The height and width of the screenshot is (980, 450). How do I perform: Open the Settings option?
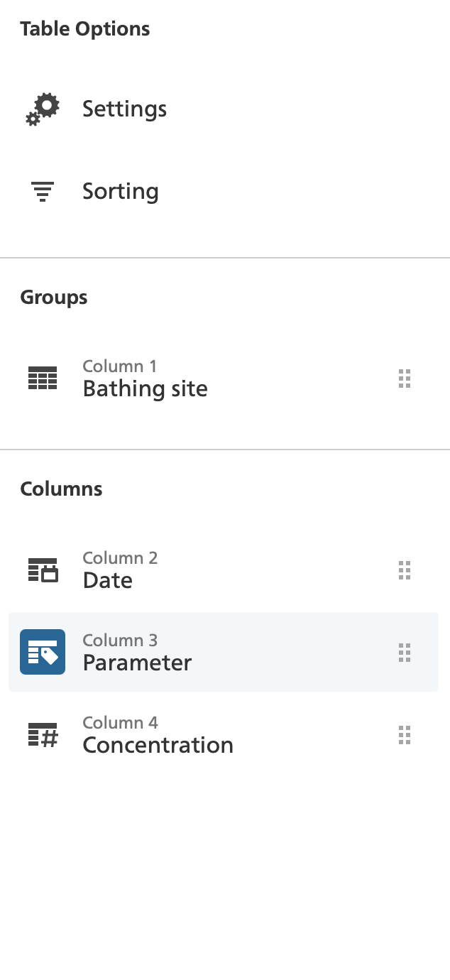[x=124, y=109]
